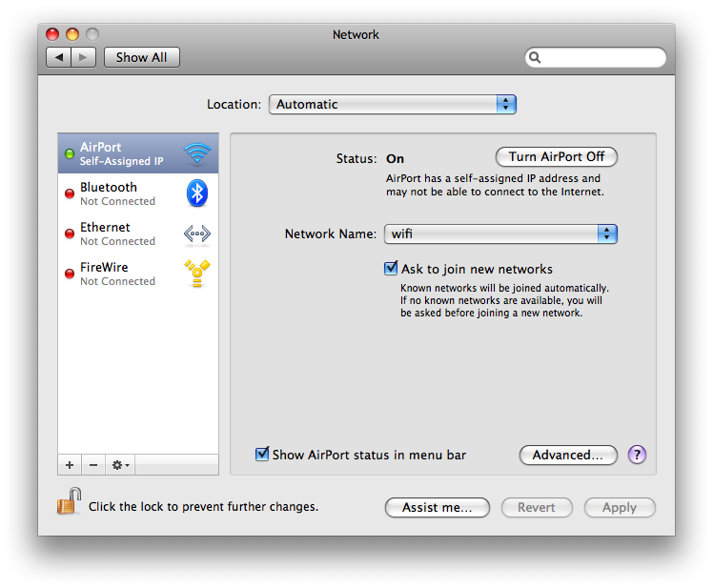This screenshot has width=713, height=588.
Task: Click the Ethernet arrows icon
Action: click(x=197, y=233)
